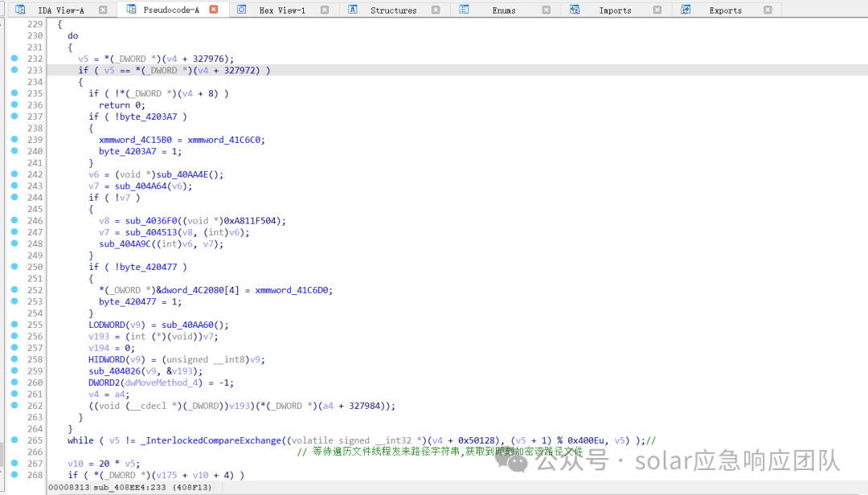Click function name sub_40AA4E on line 242
The height and width of the screenshot is (495, 868).
pos(182,174)
